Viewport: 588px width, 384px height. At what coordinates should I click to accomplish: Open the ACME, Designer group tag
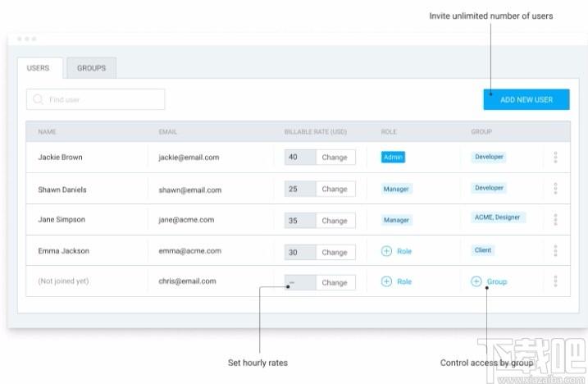click(498, 217)
